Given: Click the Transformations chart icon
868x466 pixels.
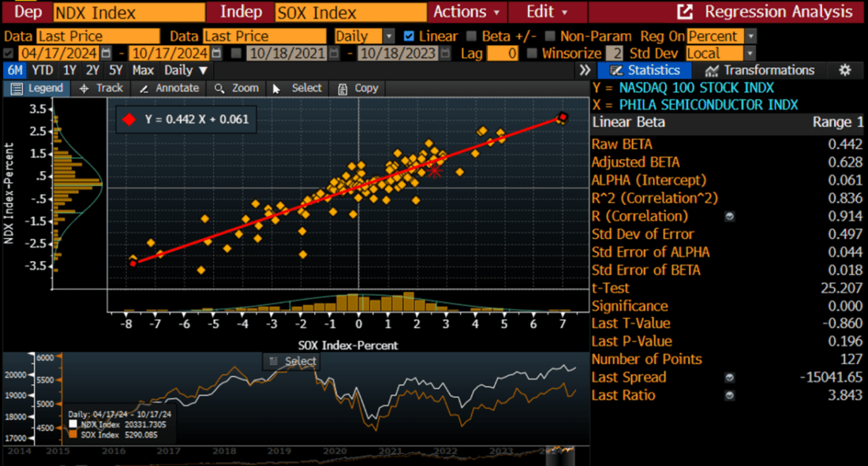Looking at the screenshot, I should point(711,70).
